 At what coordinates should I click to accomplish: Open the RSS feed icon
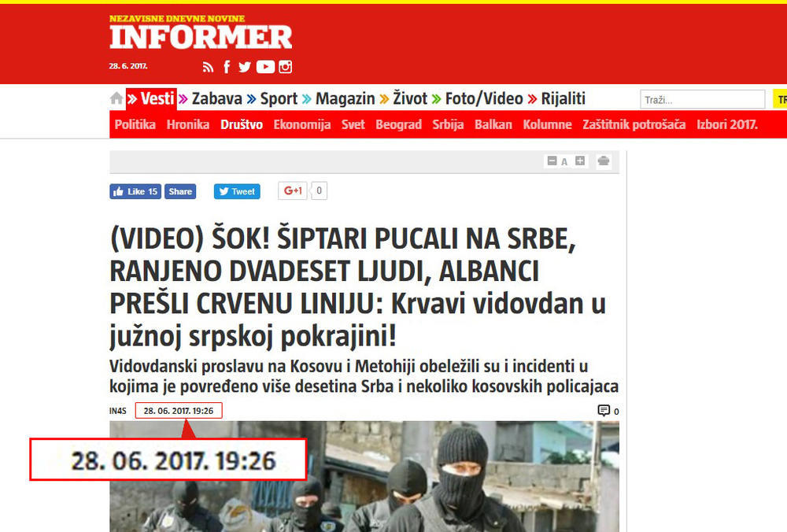(208, 67)
